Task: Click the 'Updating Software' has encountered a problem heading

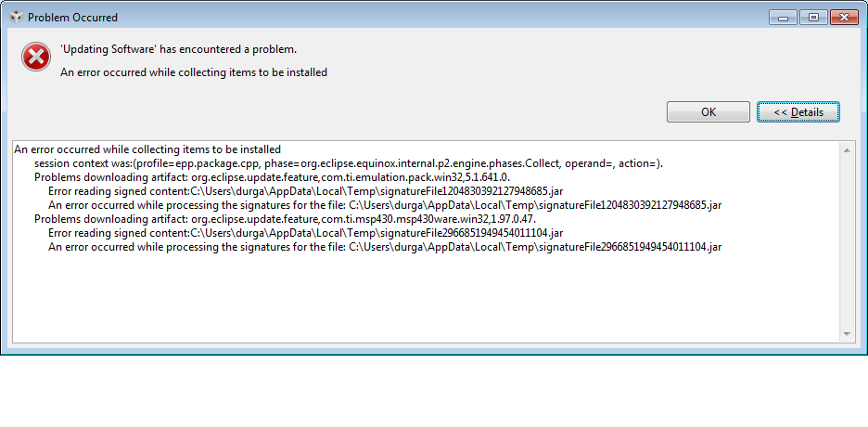Action: point(179,49)
